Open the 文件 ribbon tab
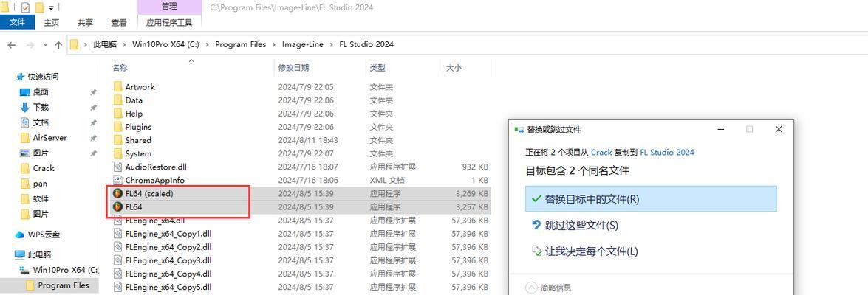 click(17, 23)
